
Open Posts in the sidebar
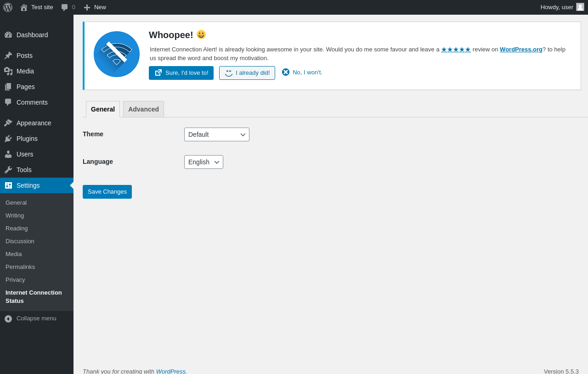click(37, 56)
